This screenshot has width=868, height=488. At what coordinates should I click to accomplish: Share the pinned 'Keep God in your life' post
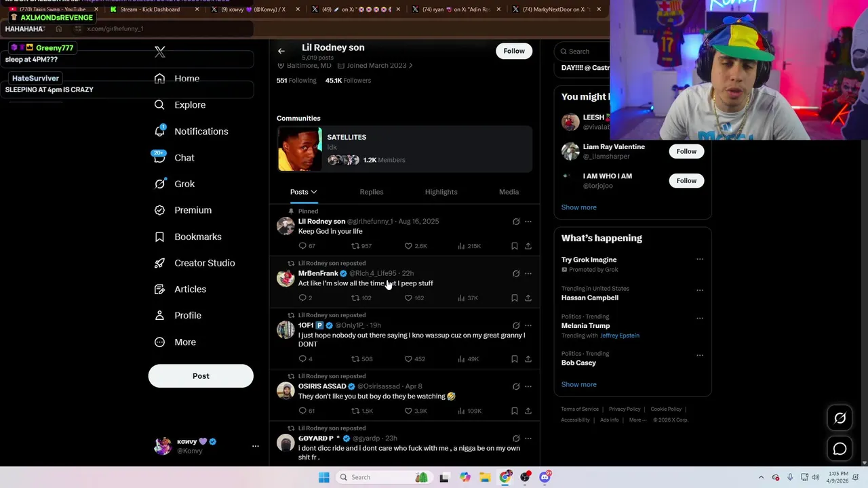click(528, 246)
